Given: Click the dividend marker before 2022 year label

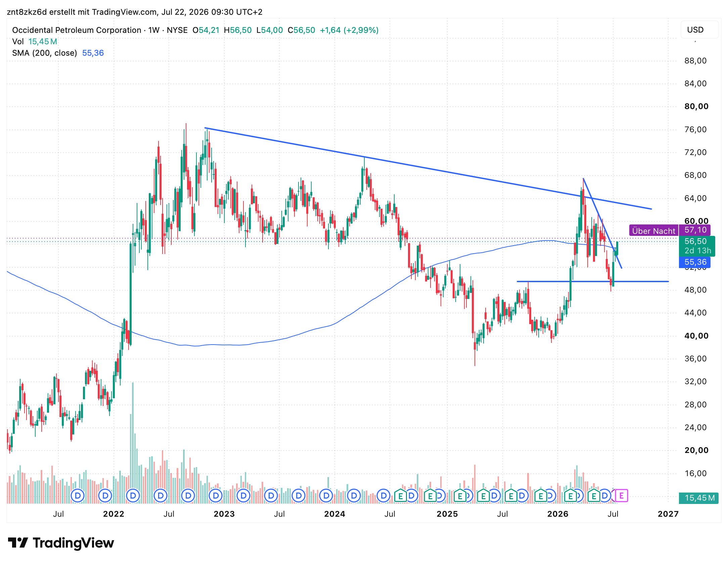Looking at the screenshot, I should tap(105, 495).
